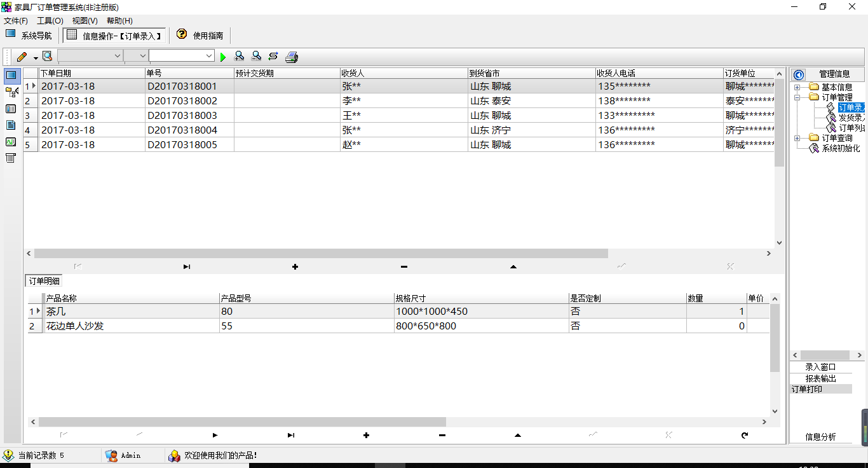Click the list report icon in left sidebar
868x468 pixels.
[11, 158]
